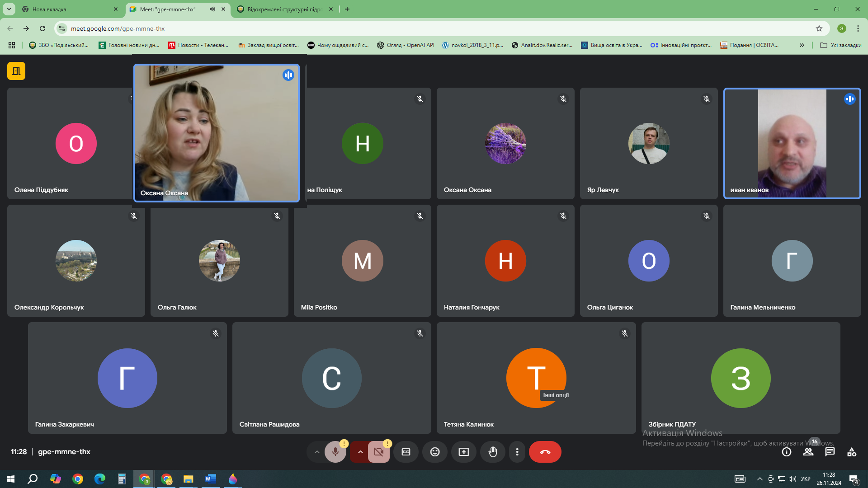The image size is (868, 488).
Task: Show participants list icon
Action: tap(808, 452)
